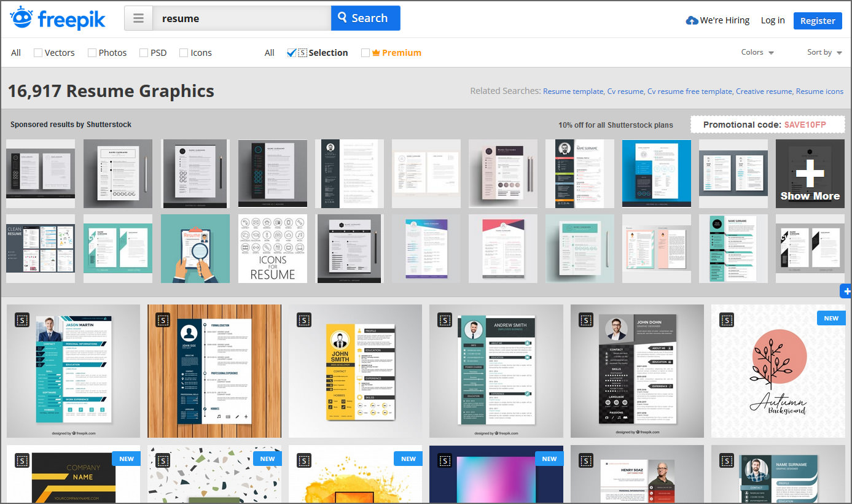
Task: Open the ICONS FOR RESUME sponsored thumbnail
Action: (273, 249)
